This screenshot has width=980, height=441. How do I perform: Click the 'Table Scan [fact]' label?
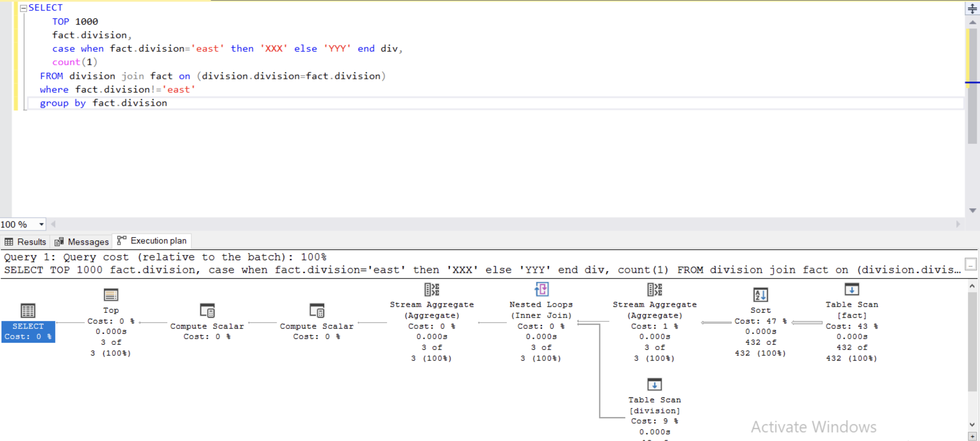point(852,310)
